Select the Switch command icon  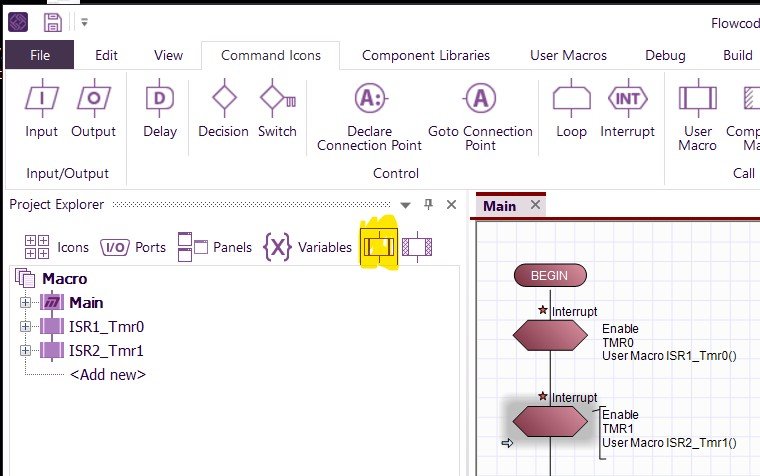(x=277, y=109)
